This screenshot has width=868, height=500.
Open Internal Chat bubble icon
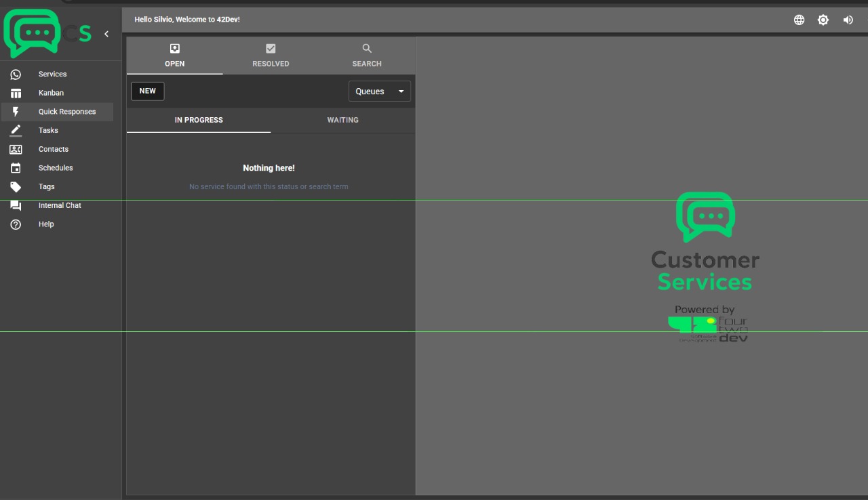[16, 205]
